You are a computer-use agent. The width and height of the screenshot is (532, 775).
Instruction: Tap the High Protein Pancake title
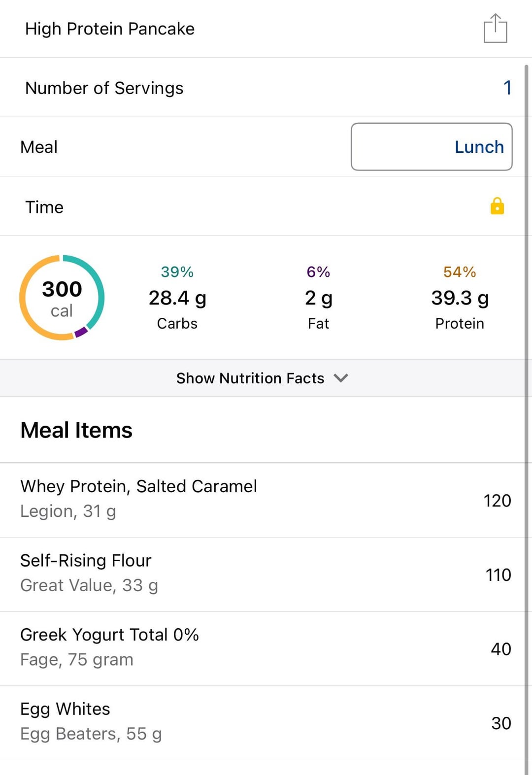(110, 29)
